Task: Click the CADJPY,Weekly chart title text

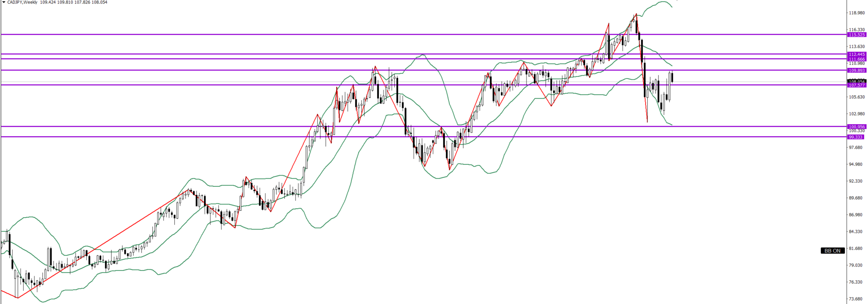Action: [22, 3]
